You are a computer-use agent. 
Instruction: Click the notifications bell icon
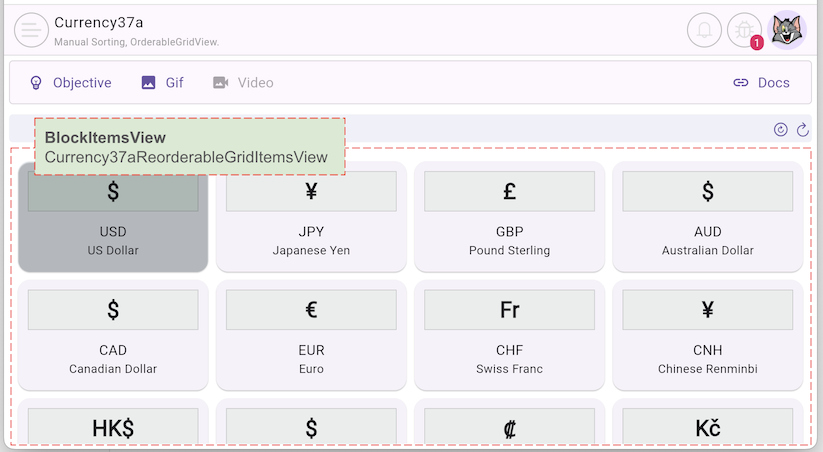704,30
